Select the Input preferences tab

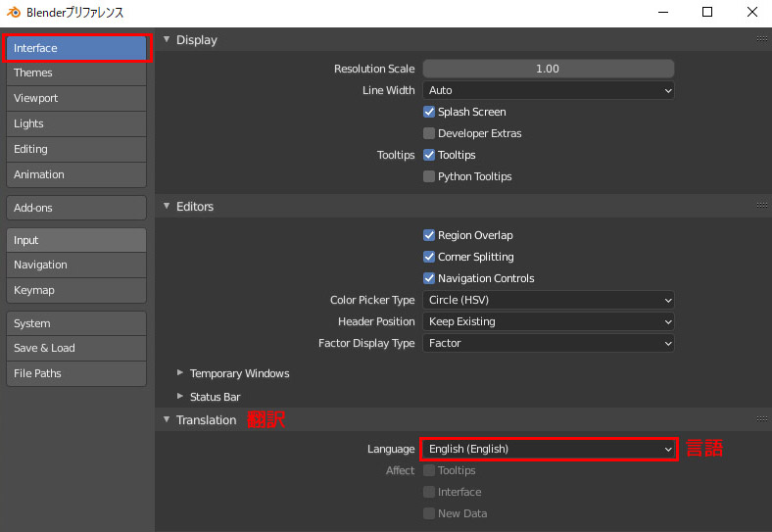76,240
